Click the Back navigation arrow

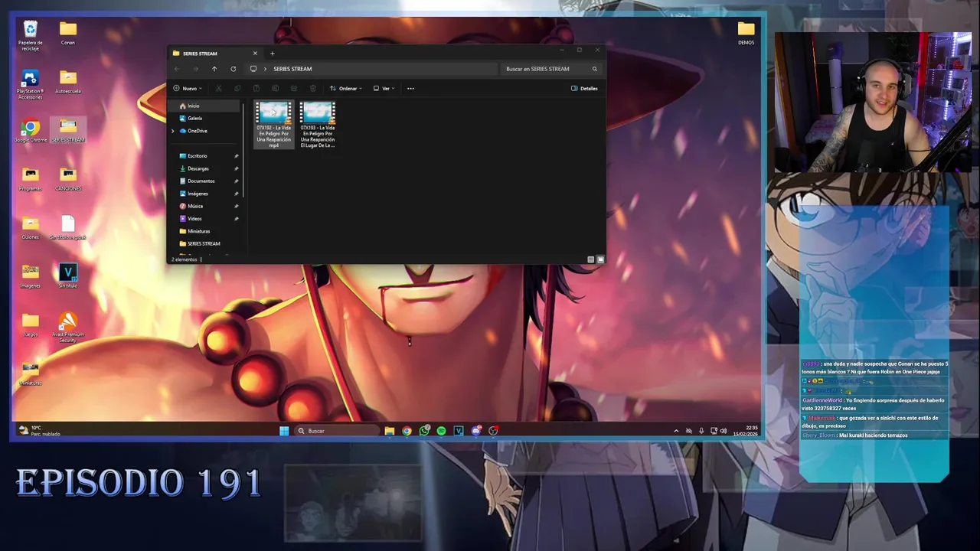click(x=177, y=69)
